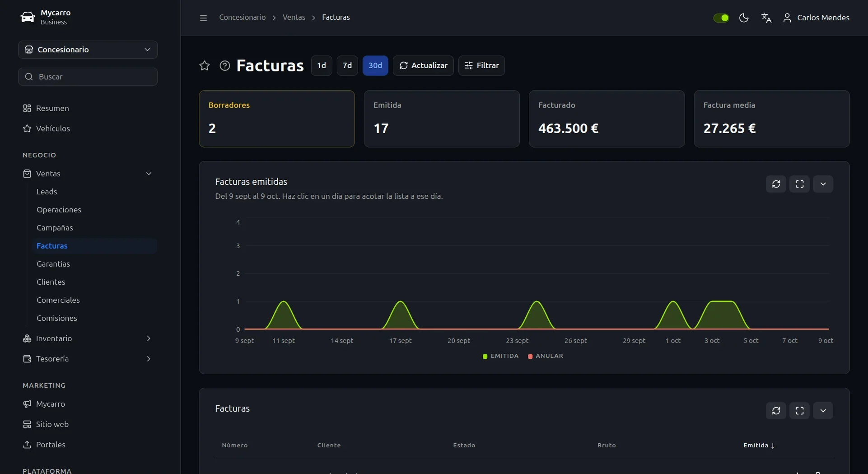Image resolution: width=868 pixels, height=474 pixels.
Task: Open the Concesionario selector dropdown
Action: point(88,50)
